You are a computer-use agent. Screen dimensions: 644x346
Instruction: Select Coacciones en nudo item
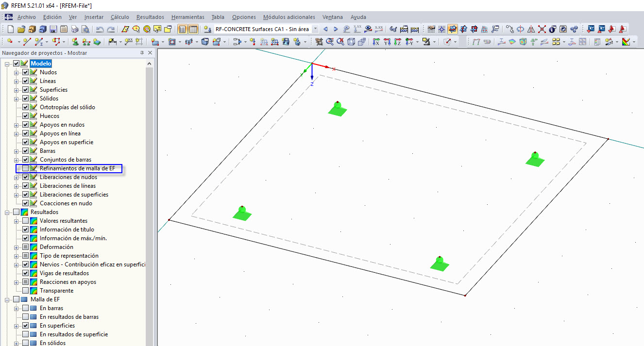(x=66, y=203)
